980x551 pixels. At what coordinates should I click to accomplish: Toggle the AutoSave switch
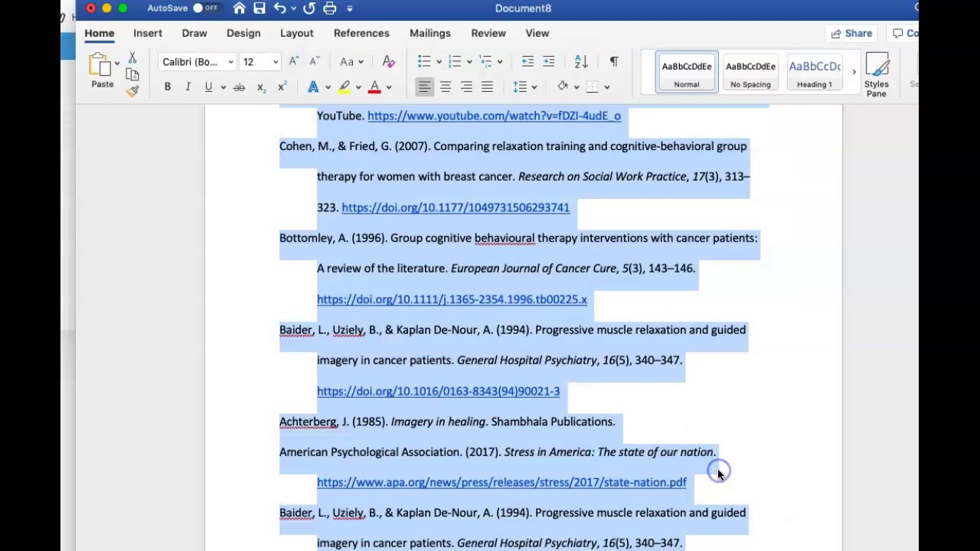pos(205,8)
